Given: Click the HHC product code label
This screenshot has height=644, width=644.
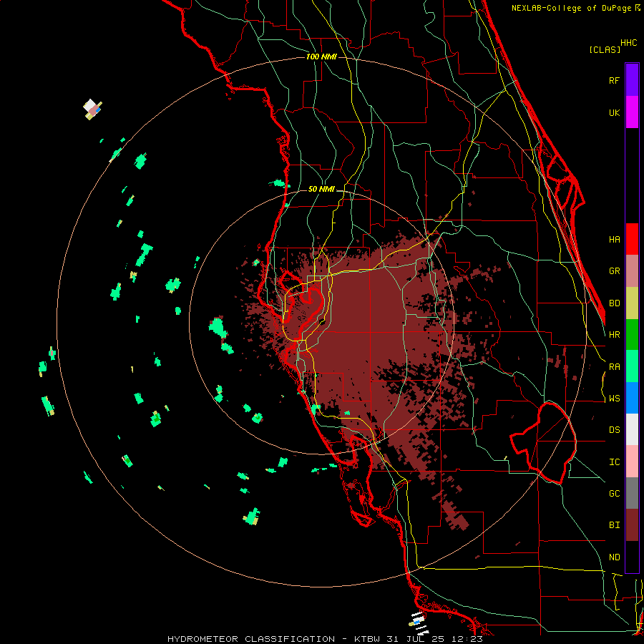Looking at the screenshot, I should pos(628,43).
